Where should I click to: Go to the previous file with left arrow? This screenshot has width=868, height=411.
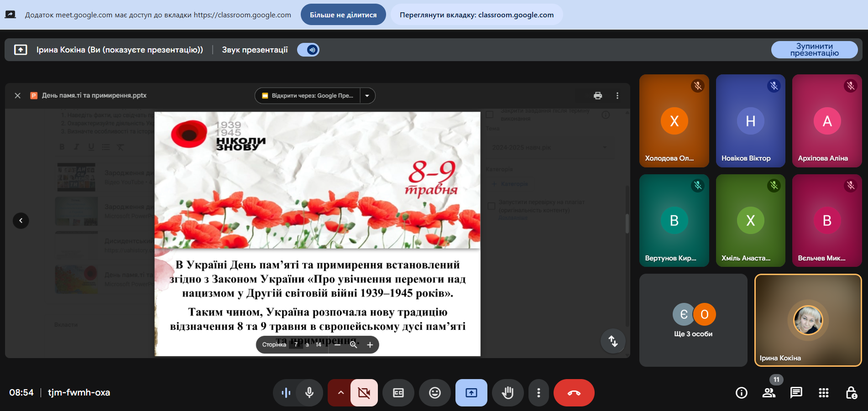pyautogui.click(x=21, y=221)
